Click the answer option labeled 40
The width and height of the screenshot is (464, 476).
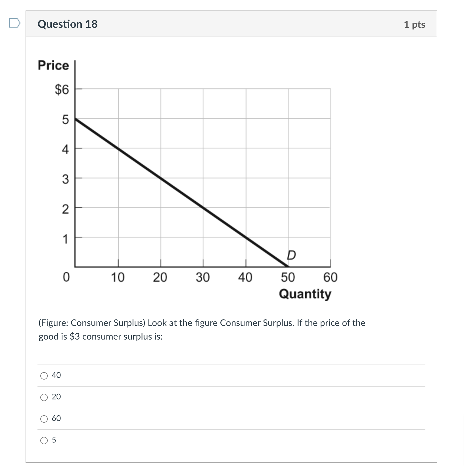(x=56, y=375)
